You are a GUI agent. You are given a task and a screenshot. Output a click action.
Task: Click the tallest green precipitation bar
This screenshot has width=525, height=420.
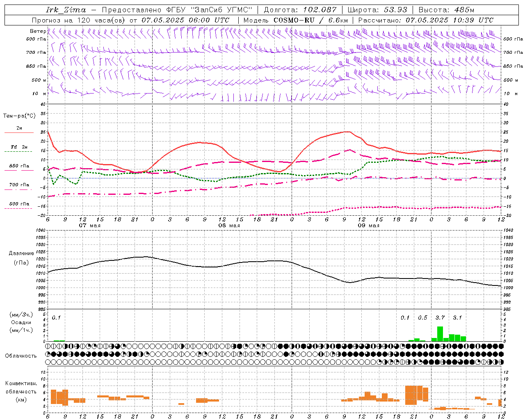440,334
